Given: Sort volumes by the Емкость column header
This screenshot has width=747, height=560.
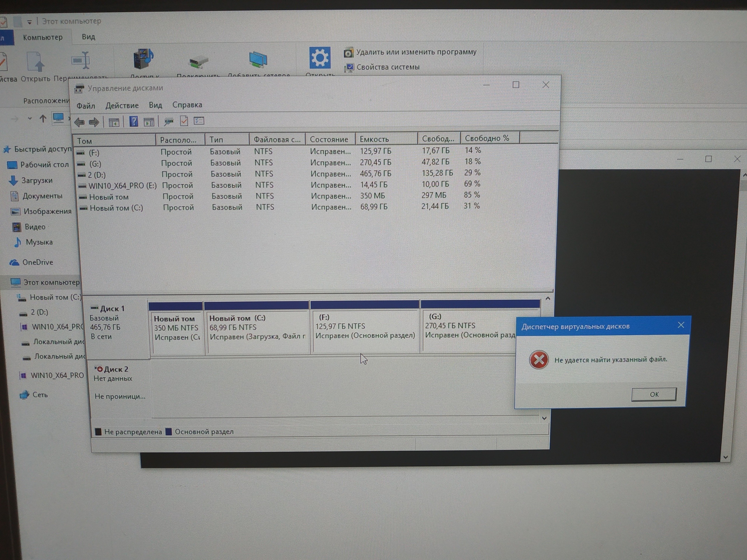Looking at the screenshot, I should pos(374,139).
